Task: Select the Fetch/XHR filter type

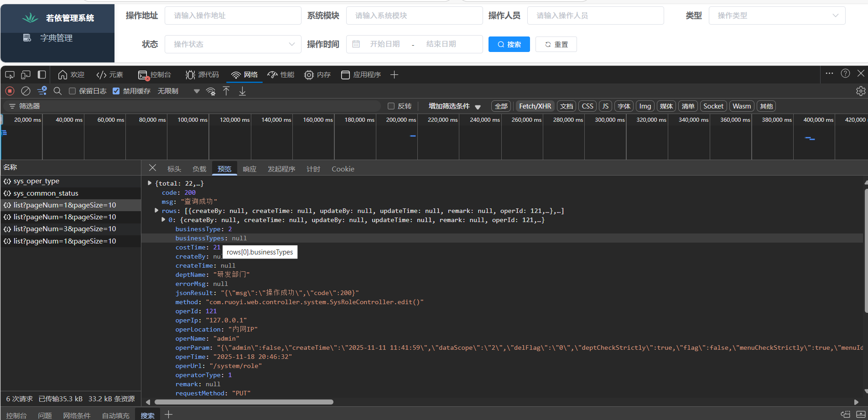Action: click(535, 106)
